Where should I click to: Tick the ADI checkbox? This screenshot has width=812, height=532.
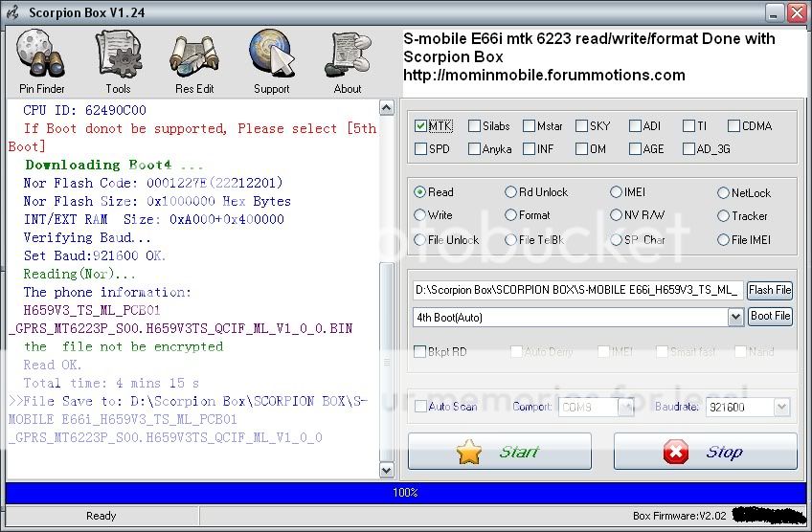[635, 125]
